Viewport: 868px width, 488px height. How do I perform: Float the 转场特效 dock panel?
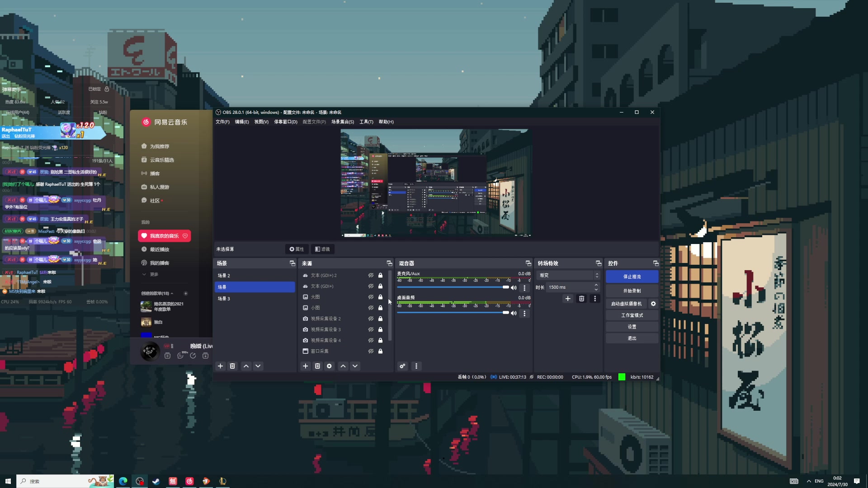[x=599, y=263]
